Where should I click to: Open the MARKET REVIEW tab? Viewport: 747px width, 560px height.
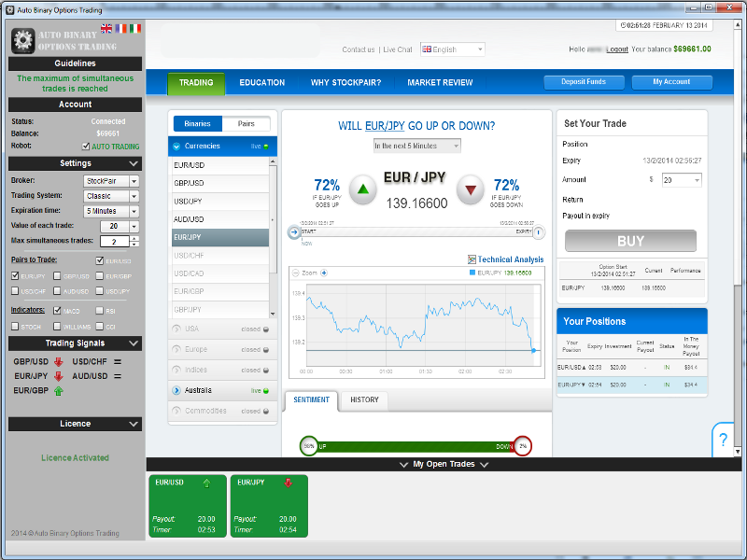coord(440,83)
